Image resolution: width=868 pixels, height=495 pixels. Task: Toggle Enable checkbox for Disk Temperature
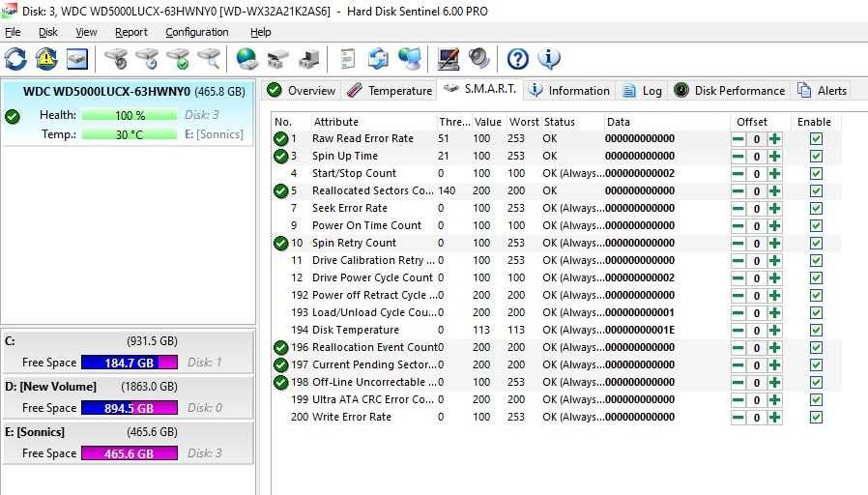point(816,331)
